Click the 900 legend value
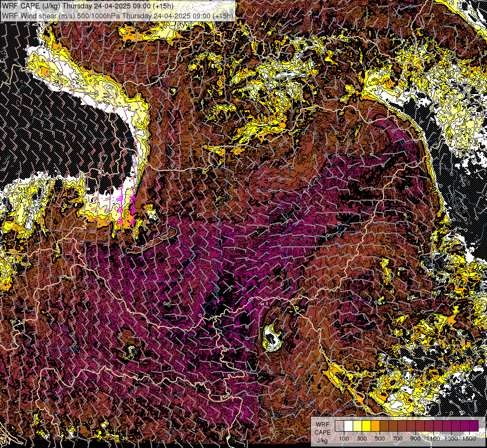The height and width of the screenshot is (448, 487). 415,439
